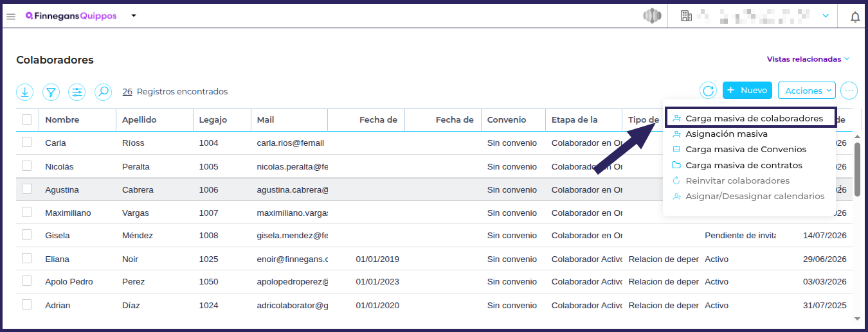Click the Asignar/Desasignar calendarios icon
Image resolution: width=868 pixels, height=332 pixels.
point(676,196)
